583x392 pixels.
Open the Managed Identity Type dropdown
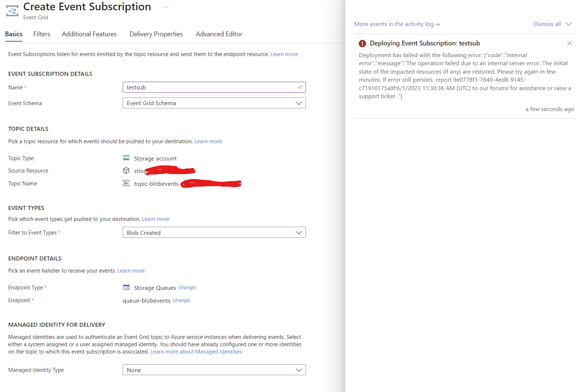point(214,370)
